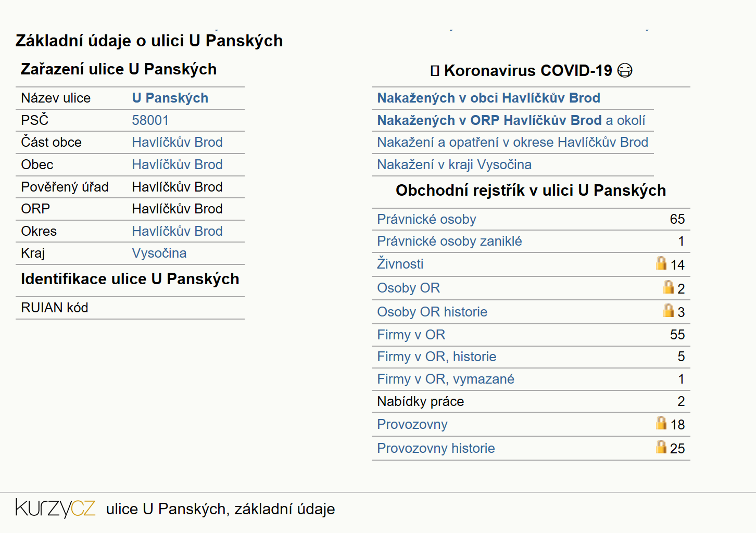Click the lock icon in Provozovny historie row

661,447
